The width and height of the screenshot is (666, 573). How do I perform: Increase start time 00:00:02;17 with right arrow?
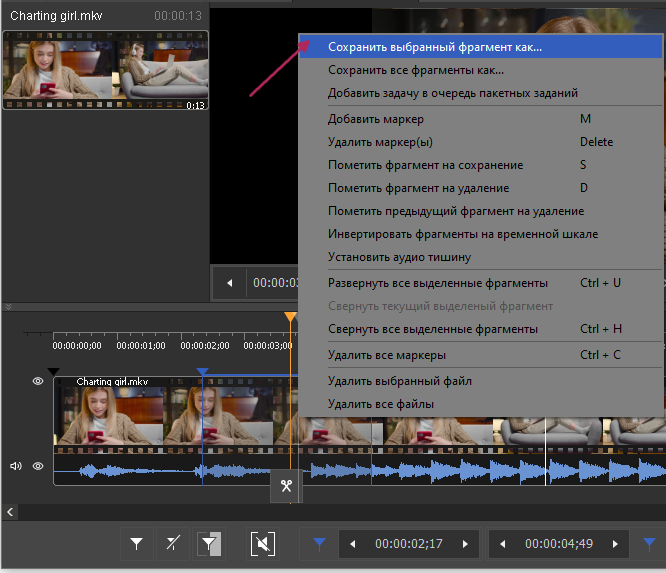(x=465, y=544)
